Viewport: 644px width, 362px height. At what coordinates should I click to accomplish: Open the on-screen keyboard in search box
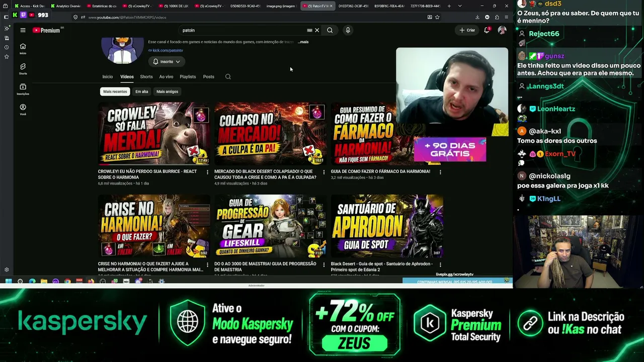tap(309, 30)
